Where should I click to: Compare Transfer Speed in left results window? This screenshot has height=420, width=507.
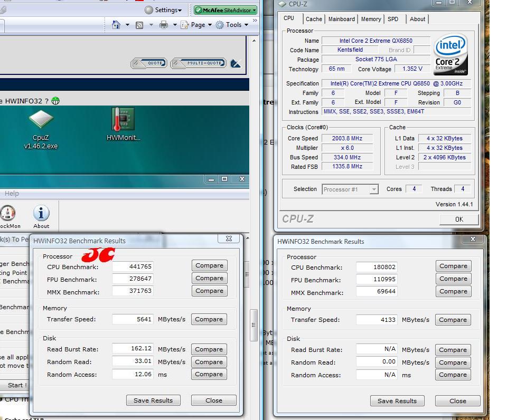coord(209,319)
